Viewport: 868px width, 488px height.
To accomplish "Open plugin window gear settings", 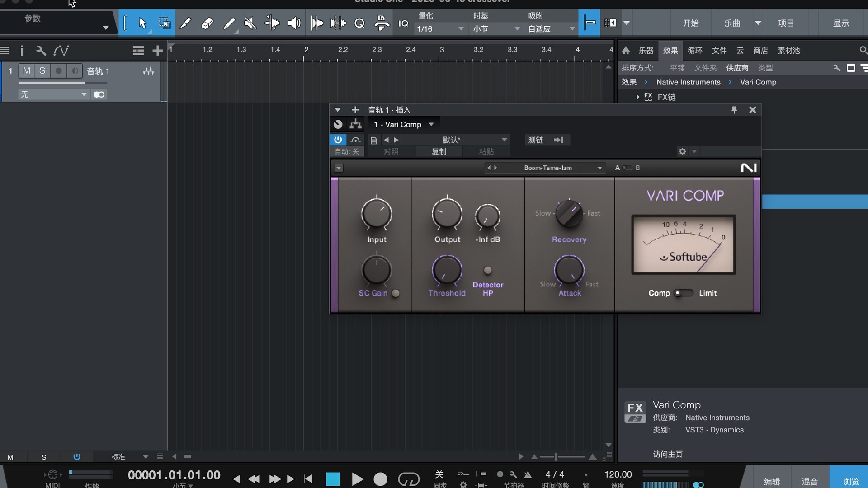I will [682, 151].
